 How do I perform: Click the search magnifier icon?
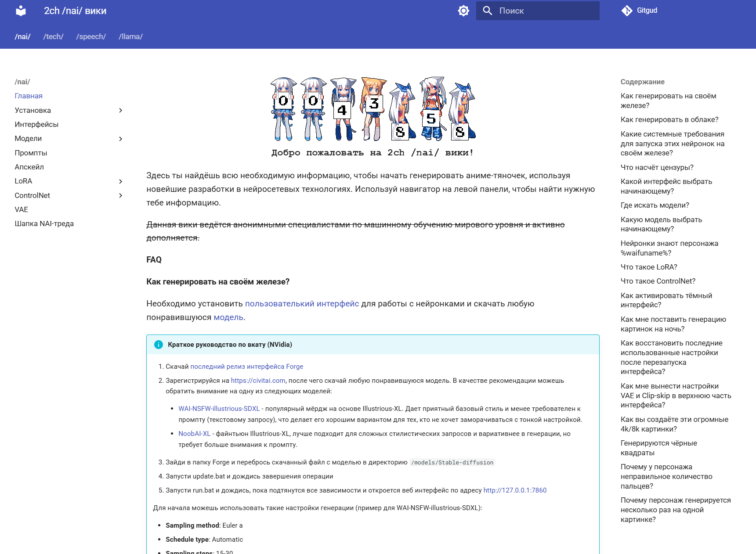[488, 11]
